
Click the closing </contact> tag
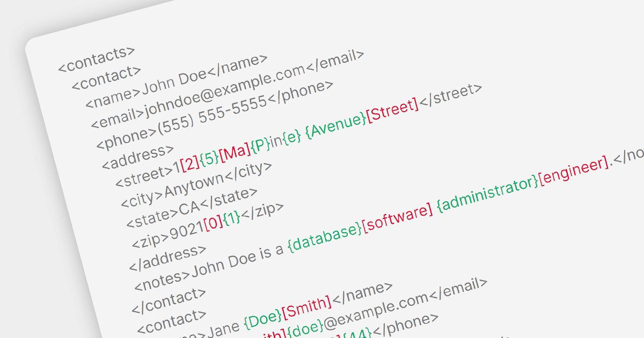pos(169,300)
